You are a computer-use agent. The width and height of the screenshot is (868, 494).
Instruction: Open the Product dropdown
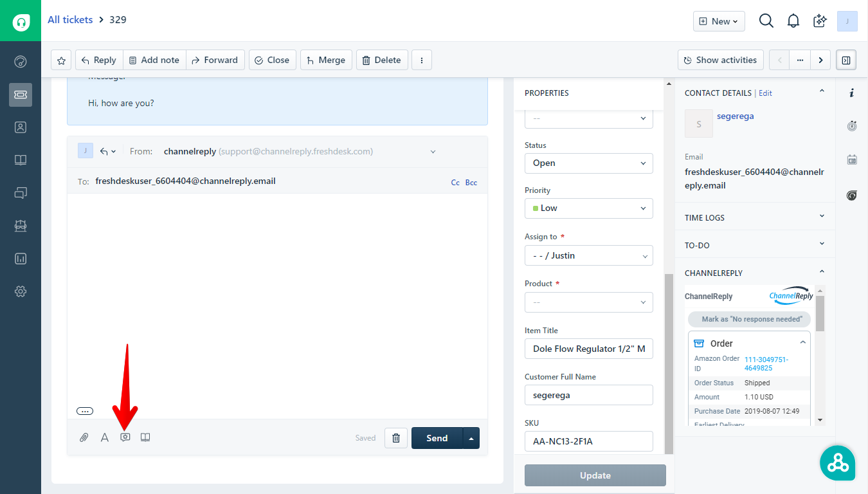coord(589,302)
